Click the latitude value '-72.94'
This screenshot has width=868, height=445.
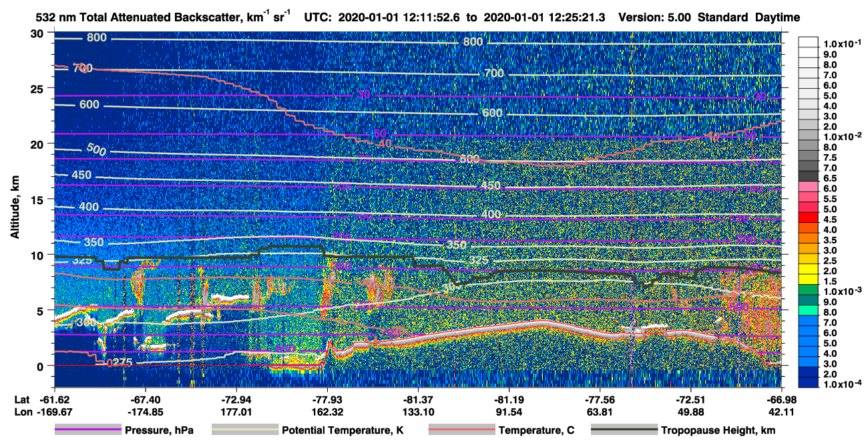point(236,399)
